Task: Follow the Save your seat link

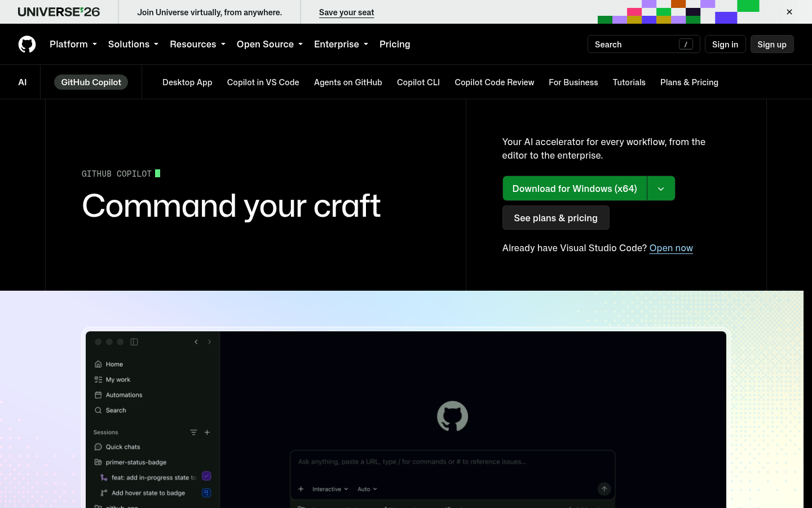Action: click(346, 12)
